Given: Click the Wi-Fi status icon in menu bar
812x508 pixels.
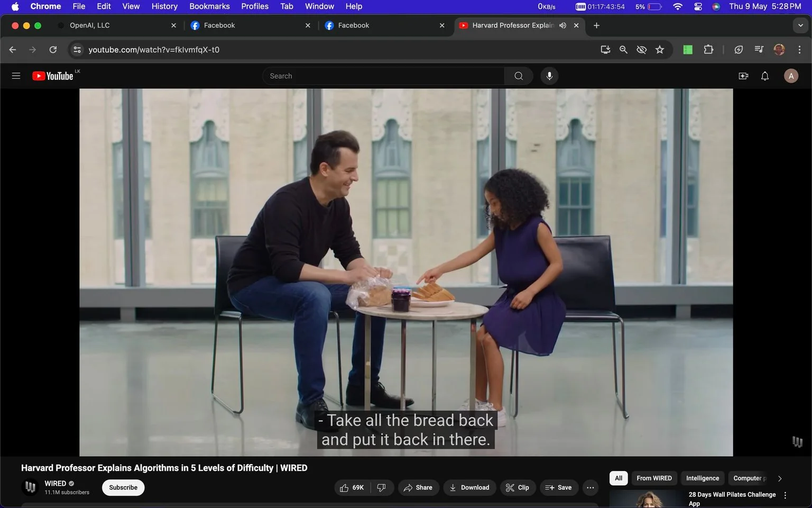Looking at the screenshot, I should point(678,6).
